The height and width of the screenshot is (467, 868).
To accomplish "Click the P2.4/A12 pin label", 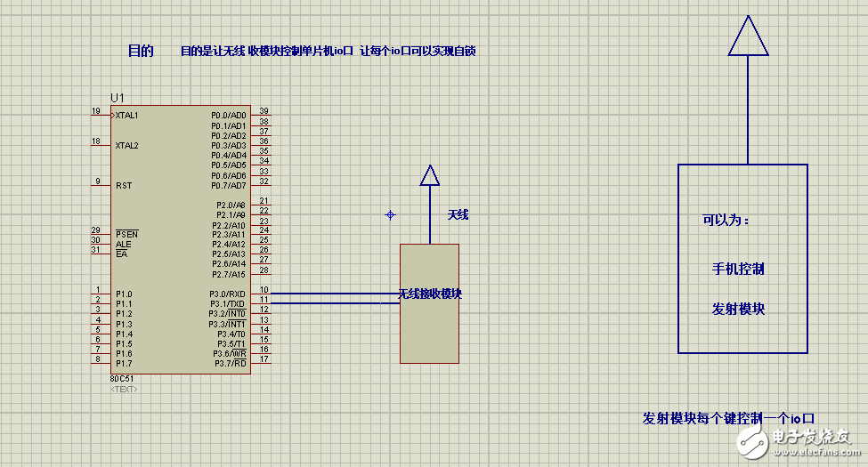I will pyautogui.click(x=229, y=245).
